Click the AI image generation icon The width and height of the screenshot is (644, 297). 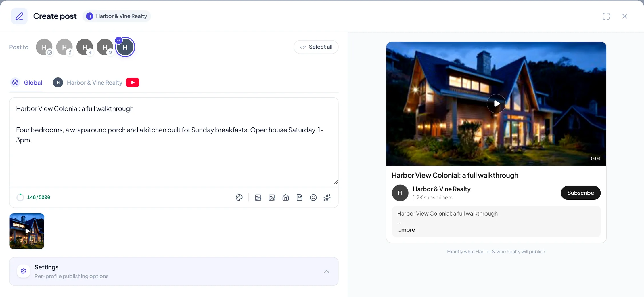tap(272, 197)
